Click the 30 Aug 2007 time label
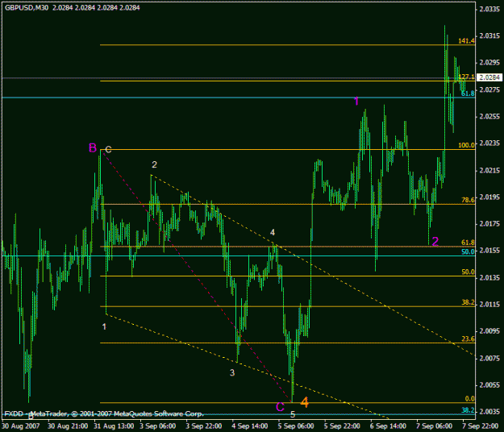 click(x=21, y=426)
